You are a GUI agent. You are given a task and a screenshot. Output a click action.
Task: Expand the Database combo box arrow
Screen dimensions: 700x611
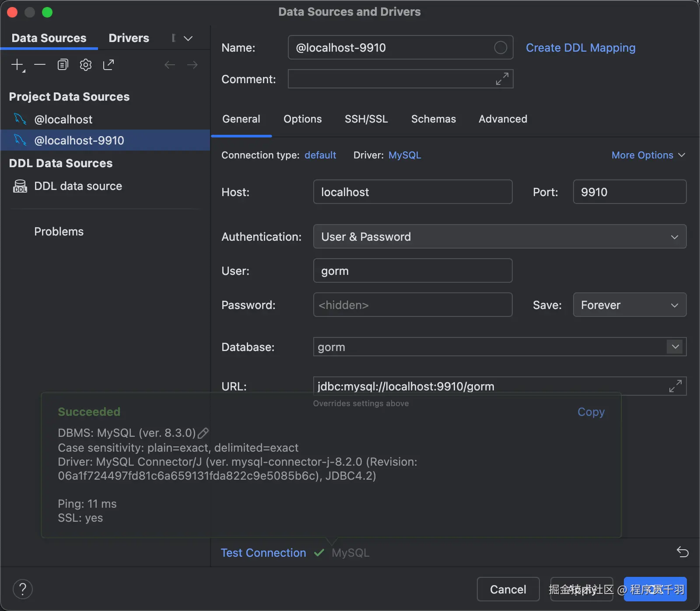tap(675, 347)
